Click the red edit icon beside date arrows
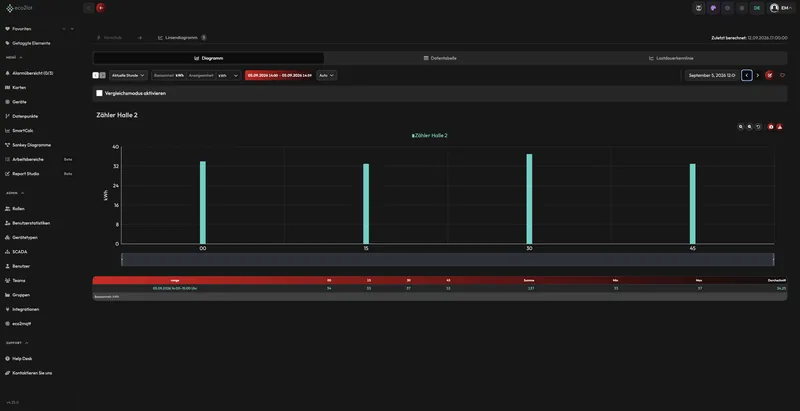The height and width of the screenshot is (411, 800). [x=769, y=75]
